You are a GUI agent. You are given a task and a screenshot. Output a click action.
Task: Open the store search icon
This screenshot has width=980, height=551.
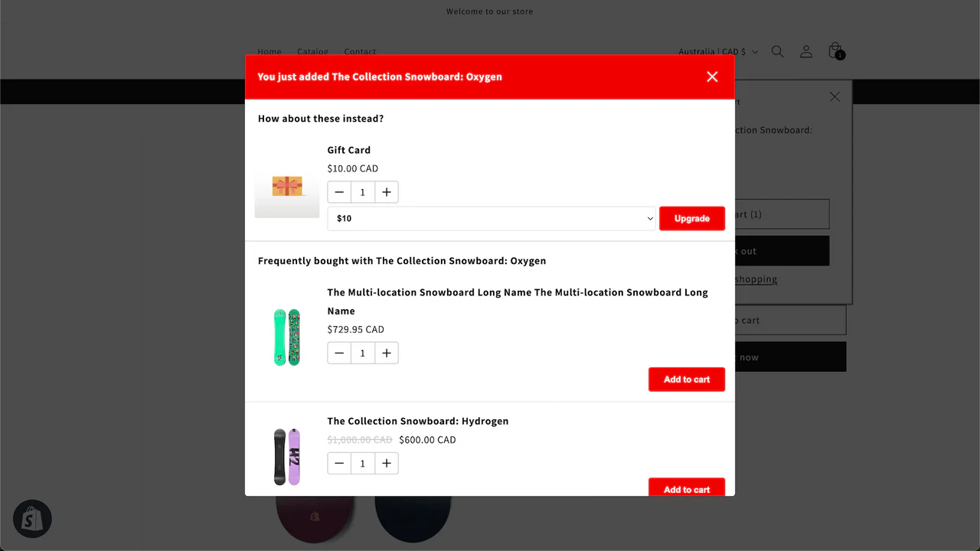(777, 51)
